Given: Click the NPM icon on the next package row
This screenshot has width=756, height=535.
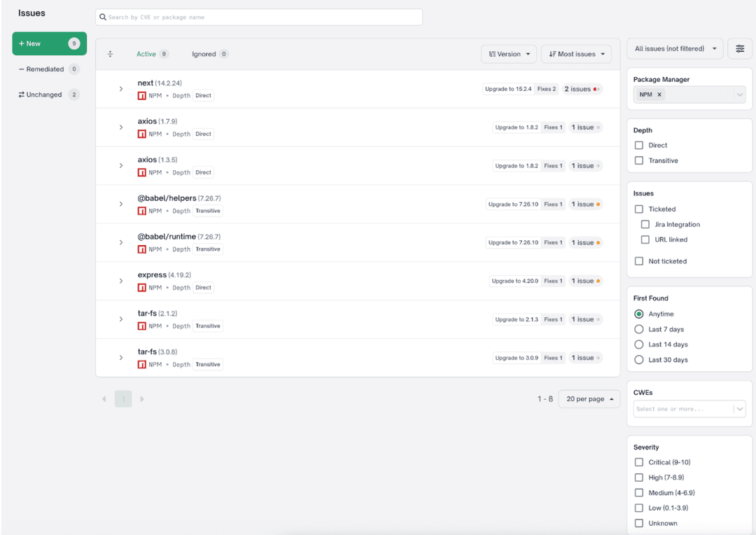Looking at the screenshot, I should coord(142,95).
